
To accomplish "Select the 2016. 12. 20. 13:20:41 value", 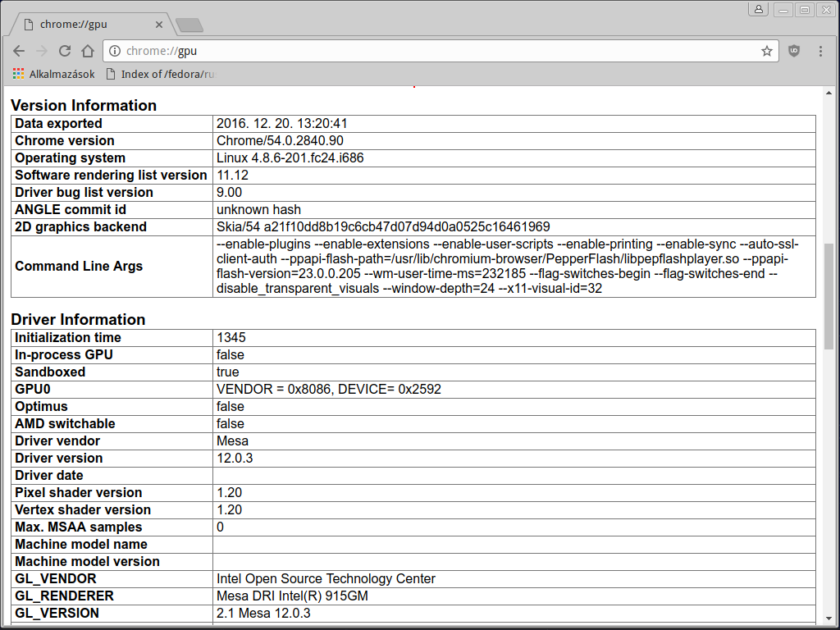I will click(x=282, y=123).
